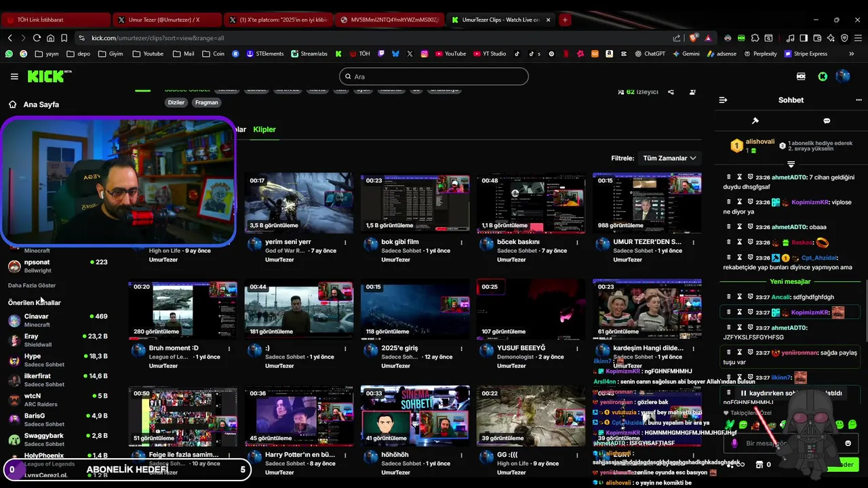Click share icon beside 62 izleyici
This screenshot has width=868, height=488.
671,92
